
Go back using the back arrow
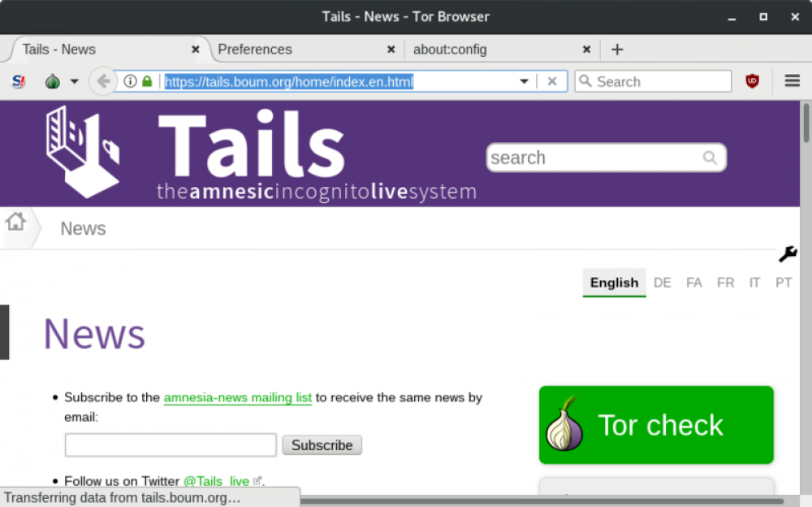(103, 81)
